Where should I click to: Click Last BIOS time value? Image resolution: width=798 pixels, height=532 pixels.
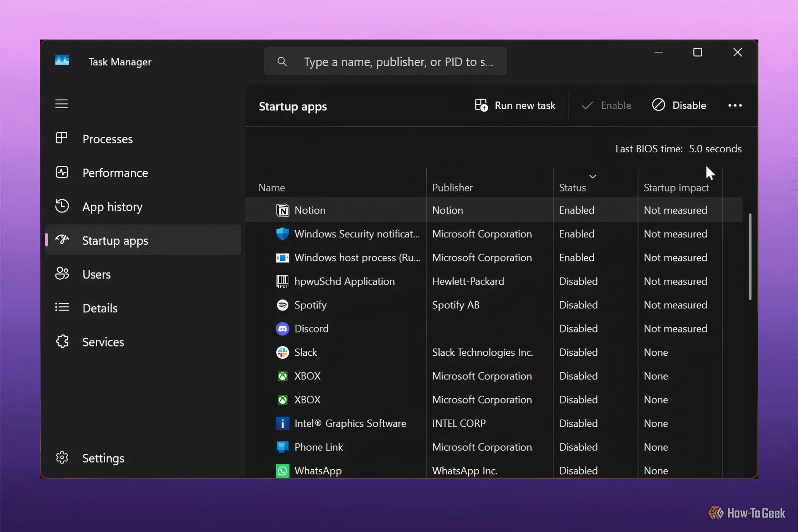point(715,149)
